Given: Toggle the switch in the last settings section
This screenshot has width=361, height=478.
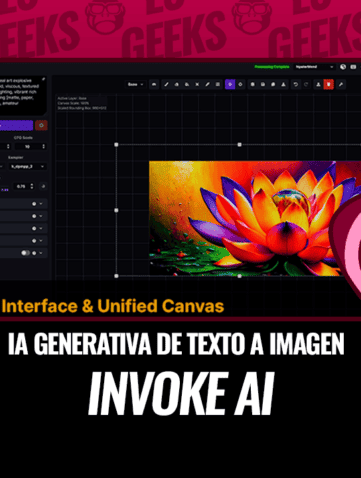Looking at the screenshot, I should click(x=25, y=253).
